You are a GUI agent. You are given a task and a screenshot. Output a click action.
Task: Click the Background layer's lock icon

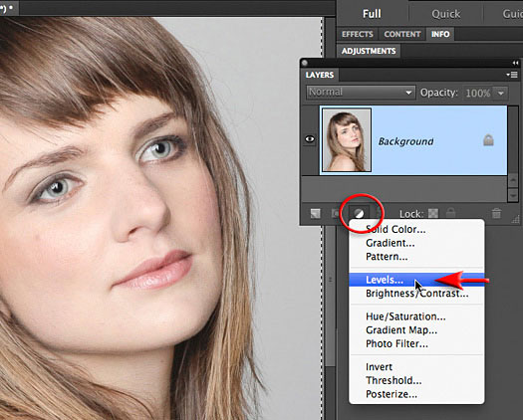pyautogui.click(x=488, y=140)
